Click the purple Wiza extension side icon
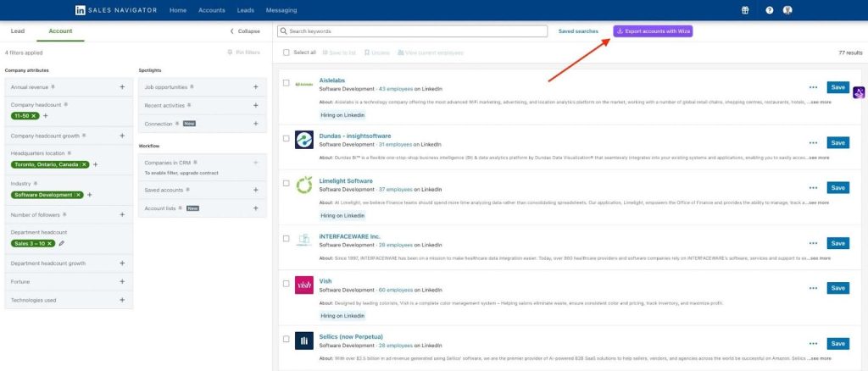Viewport: 868px width, 371px height. (859, 93)
